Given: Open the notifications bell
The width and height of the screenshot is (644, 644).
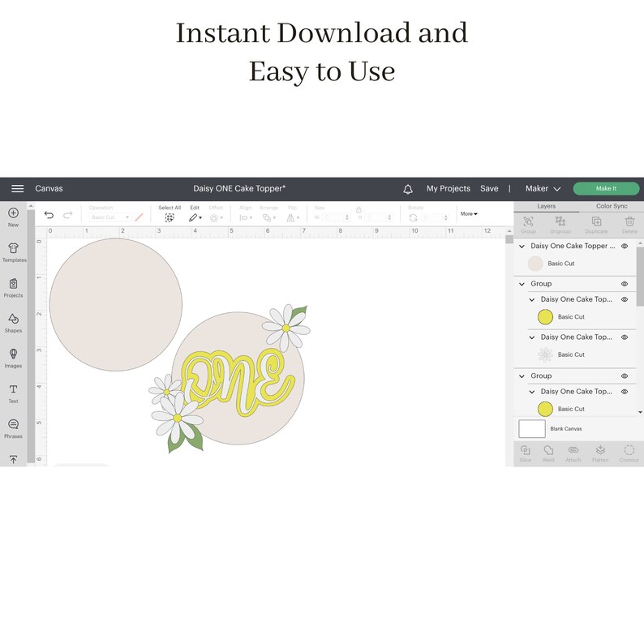Looking at the screenshot, I should 408,189.
